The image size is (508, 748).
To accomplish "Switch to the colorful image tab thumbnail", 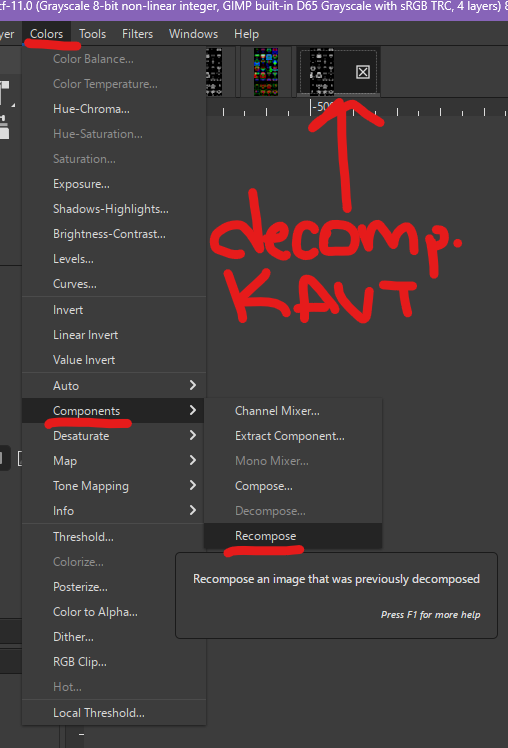I will click(x=266, y=72).
